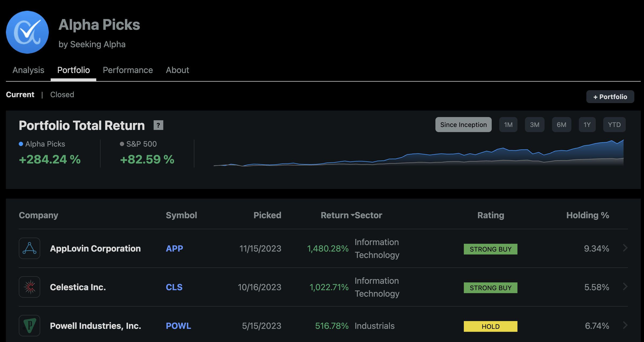
Task: Click the Celestica Inc. logo icon
Action: tap(29, 287)
